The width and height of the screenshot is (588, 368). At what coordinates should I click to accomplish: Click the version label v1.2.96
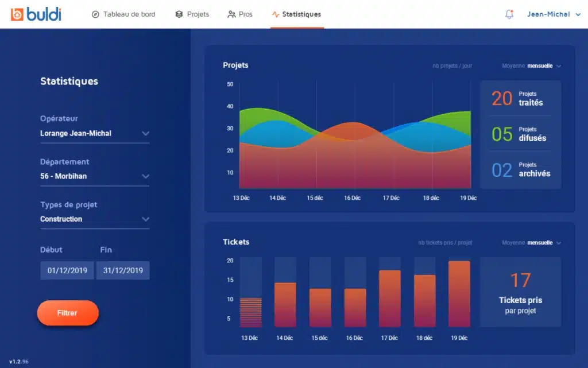[19, 362]
